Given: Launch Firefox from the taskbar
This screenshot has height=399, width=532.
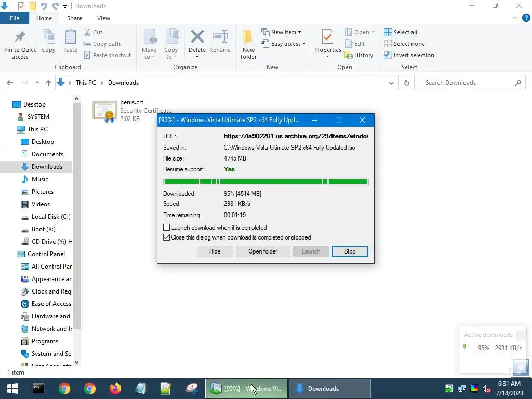Looking at the screenshot, I should pyautogui.click(x=115, y=389).
